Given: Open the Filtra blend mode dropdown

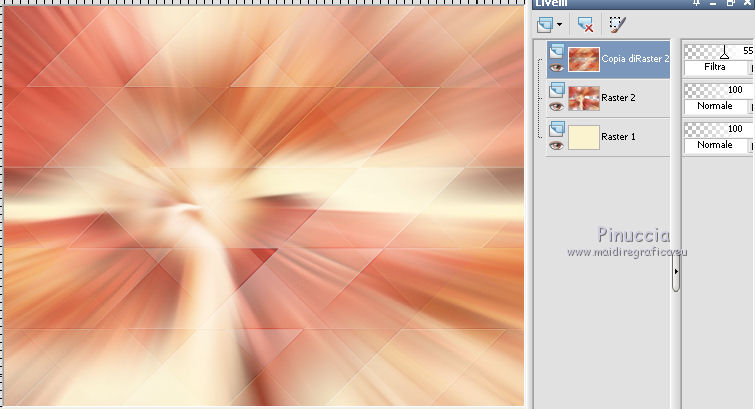Looking at the screenshot, I should click(x=718, y=67).
